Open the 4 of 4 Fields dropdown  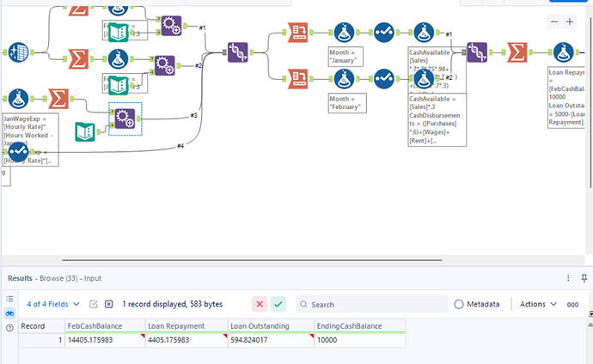click(x=53, y=304)
